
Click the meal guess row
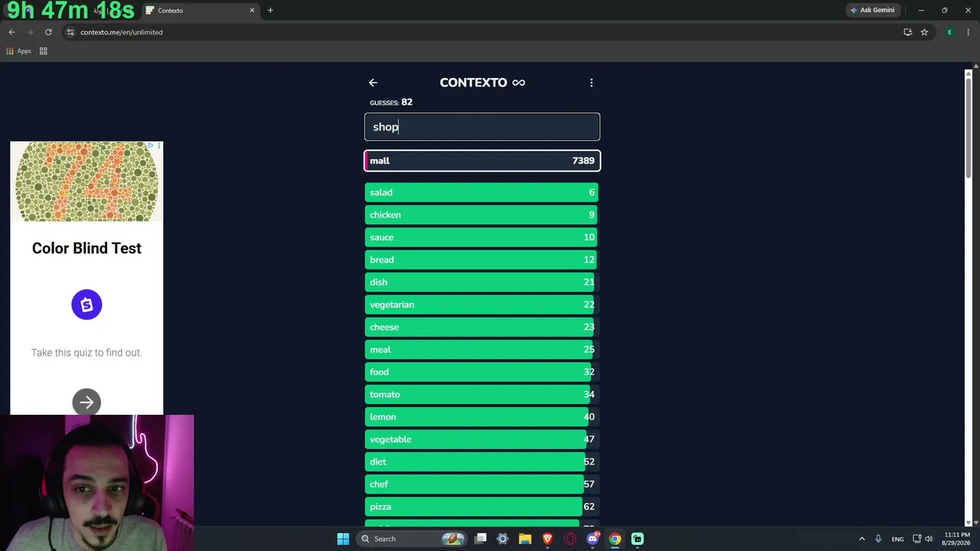tap(482, 350)
